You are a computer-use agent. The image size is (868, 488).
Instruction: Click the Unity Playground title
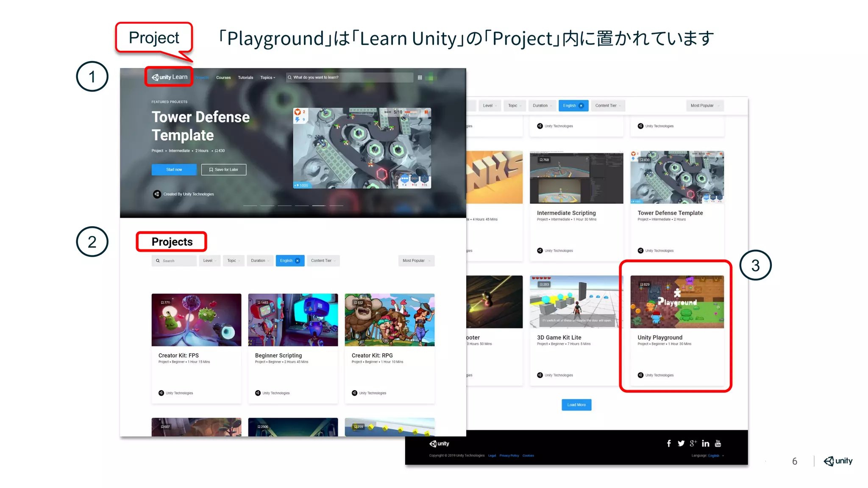(660, 338)
